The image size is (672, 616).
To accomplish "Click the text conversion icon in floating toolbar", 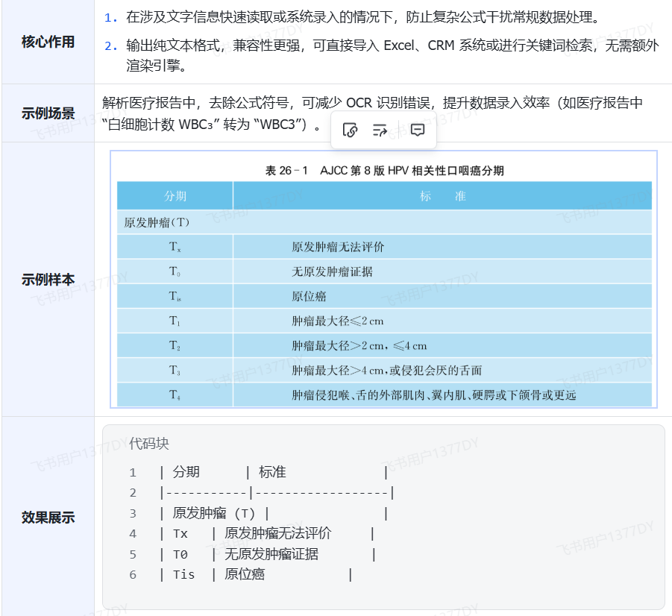I will [x=380, y=130].
